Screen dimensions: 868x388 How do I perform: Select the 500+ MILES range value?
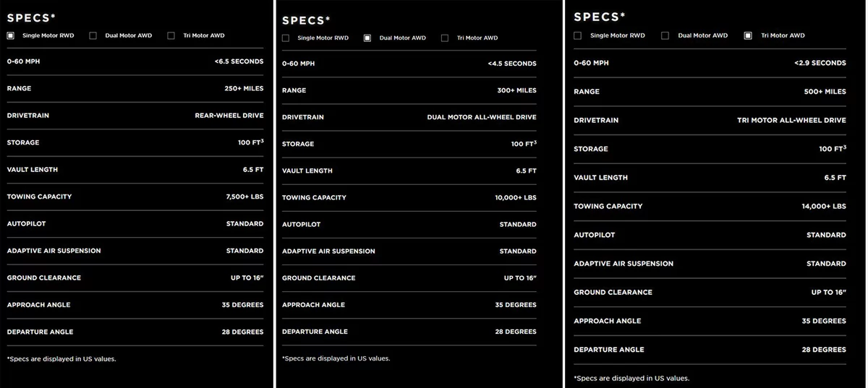(825, 92)
